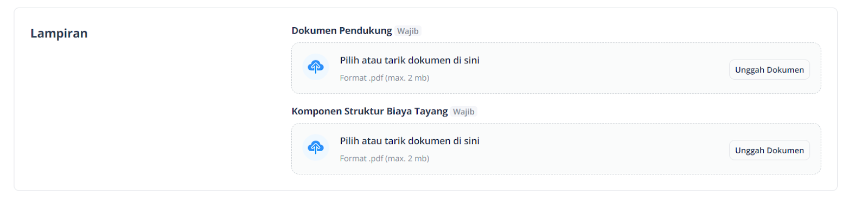Click the Wajib badge beside Dokumen Pendukung

point(408,31)
